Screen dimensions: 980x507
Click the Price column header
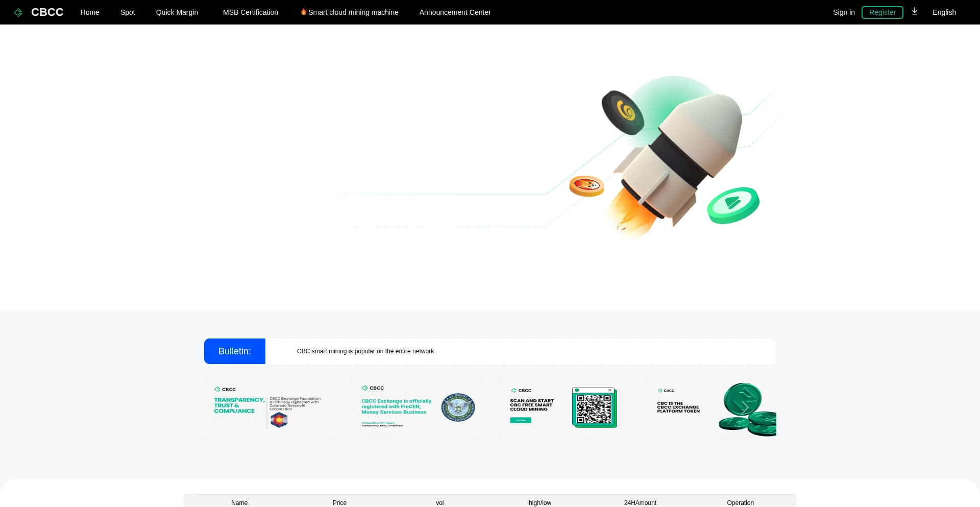[339, 503]
